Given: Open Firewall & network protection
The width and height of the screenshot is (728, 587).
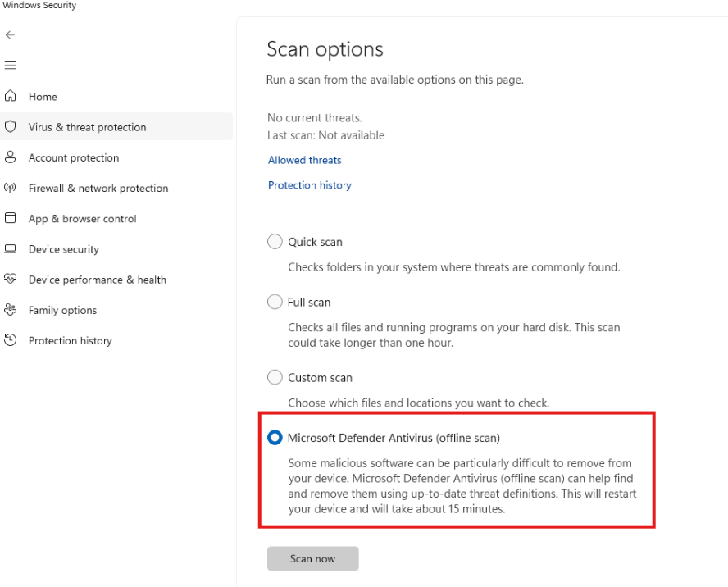Looking at the screenshot, I should pos(98,188).
